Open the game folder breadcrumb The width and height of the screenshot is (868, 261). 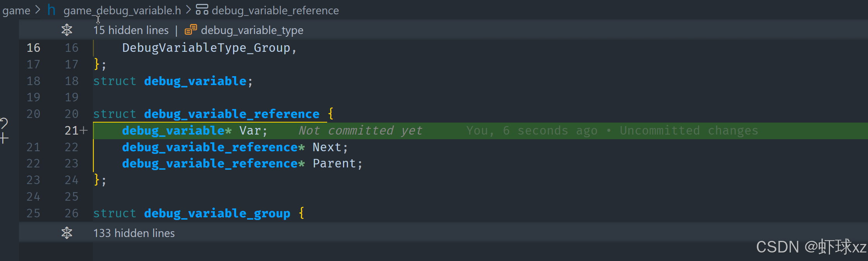pyautogui.click(x=16, y=10)
